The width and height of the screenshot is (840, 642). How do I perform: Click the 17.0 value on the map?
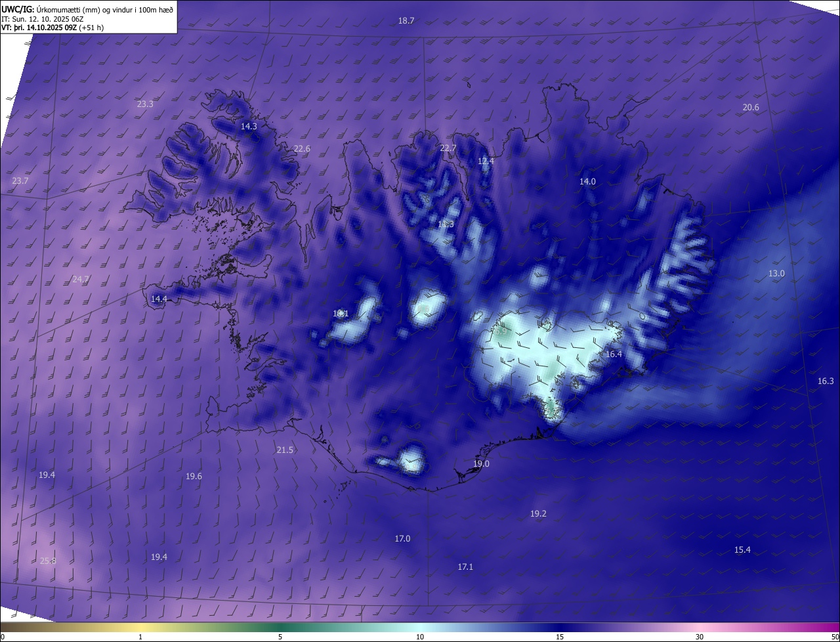coord(402,538)
